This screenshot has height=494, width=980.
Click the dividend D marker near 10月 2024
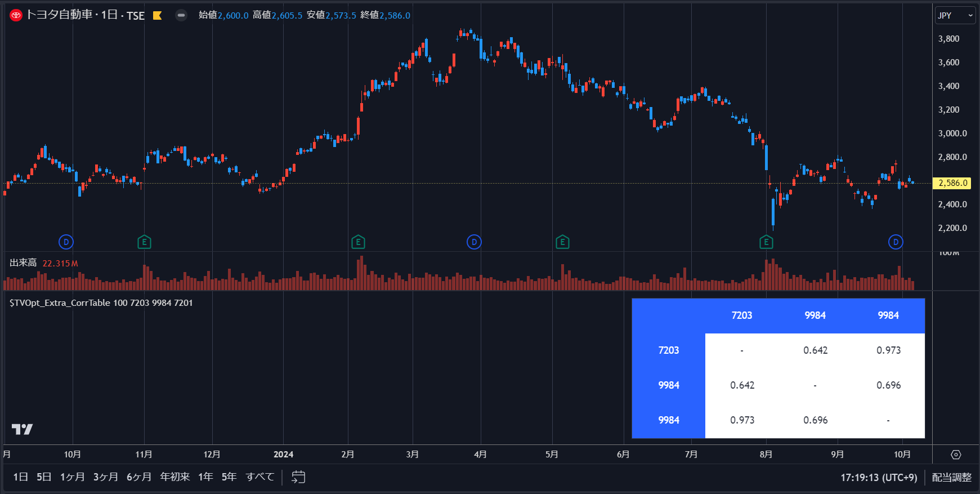[x=896, y=242]
